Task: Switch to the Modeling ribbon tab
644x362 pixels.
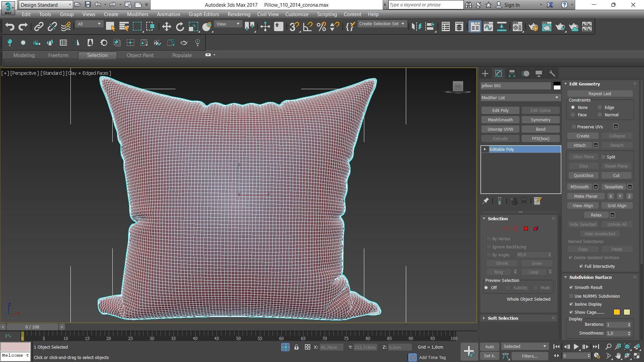Action: tap(24, 55)
